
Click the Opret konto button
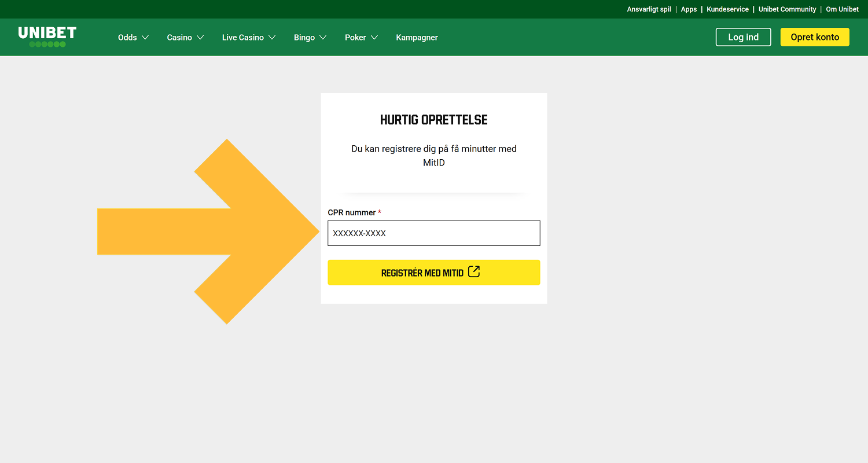pyautogui.click(x=815, y=37)
